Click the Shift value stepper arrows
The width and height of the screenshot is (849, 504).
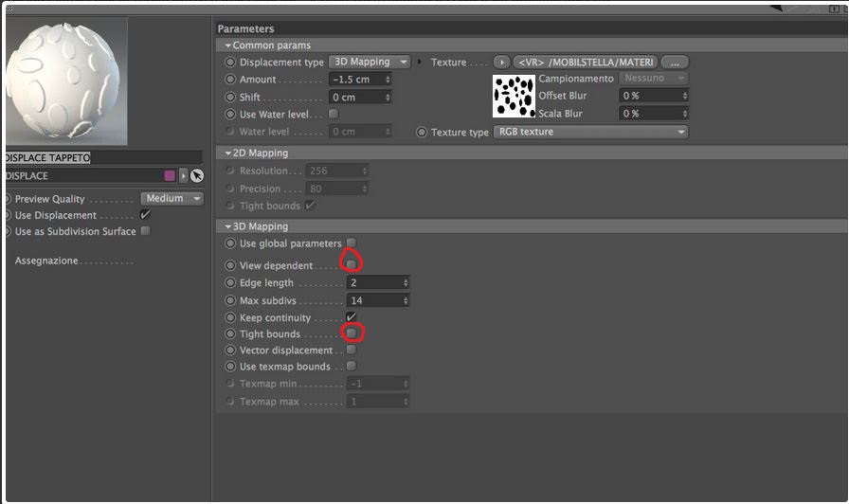(x=388, y=97)
